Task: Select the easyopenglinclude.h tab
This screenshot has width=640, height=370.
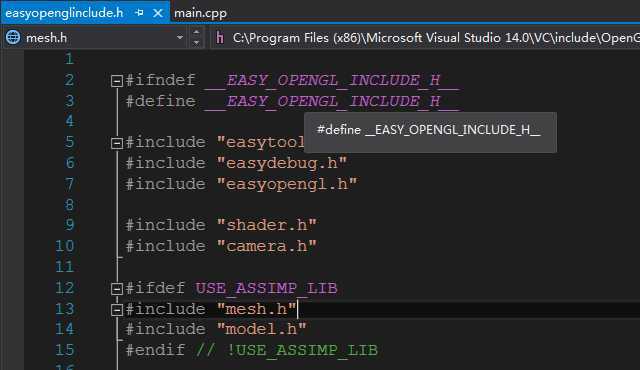Action: [64, 13]
